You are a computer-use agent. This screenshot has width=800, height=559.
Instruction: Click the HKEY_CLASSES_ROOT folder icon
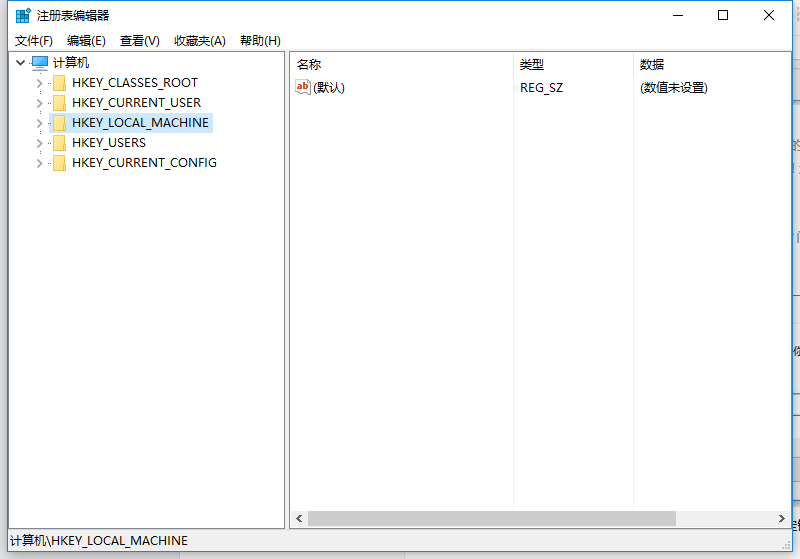(x=59, y=83)
